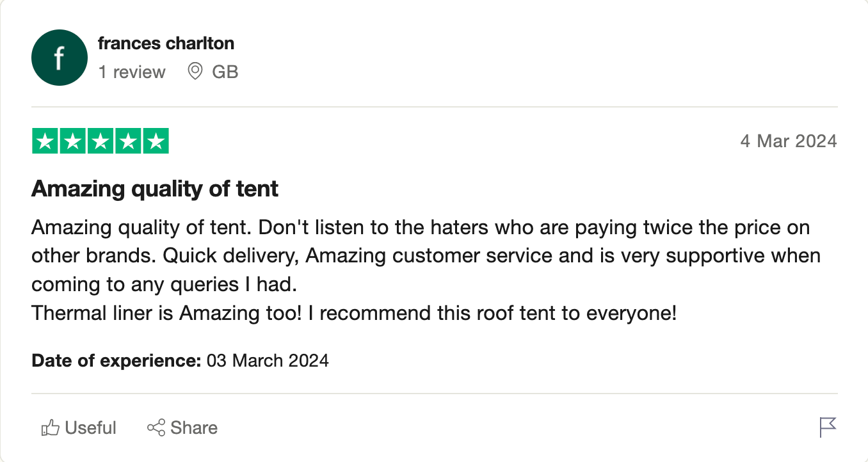Click the review date 4 Mar 2024
This screenshot has width=868, height=462.
point(788,141)
